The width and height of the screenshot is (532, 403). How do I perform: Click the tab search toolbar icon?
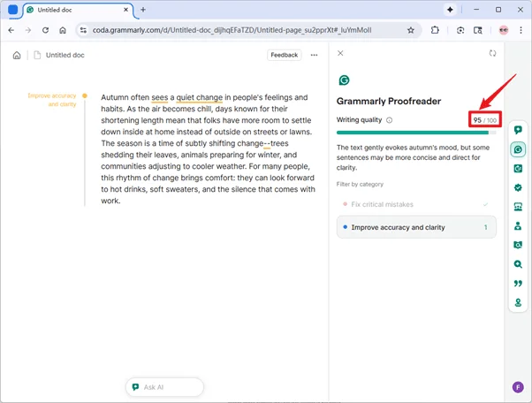tap(478, 30)
